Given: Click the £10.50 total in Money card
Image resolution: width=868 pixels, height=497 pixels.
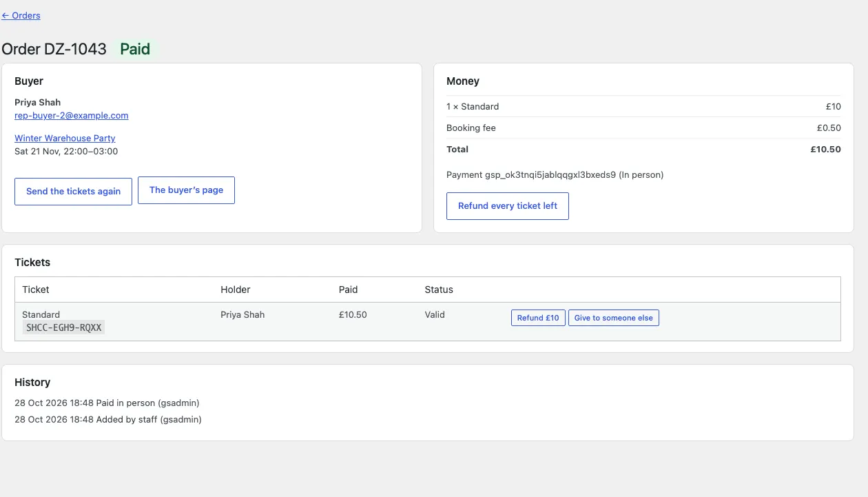Looking at the screenshot, I should [826, 149].
